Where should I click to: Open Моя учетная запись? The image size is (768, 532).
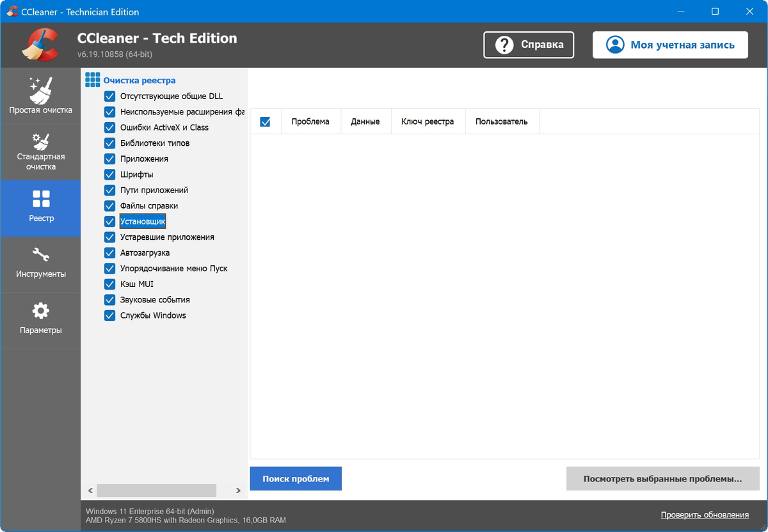tap(670, 45)
